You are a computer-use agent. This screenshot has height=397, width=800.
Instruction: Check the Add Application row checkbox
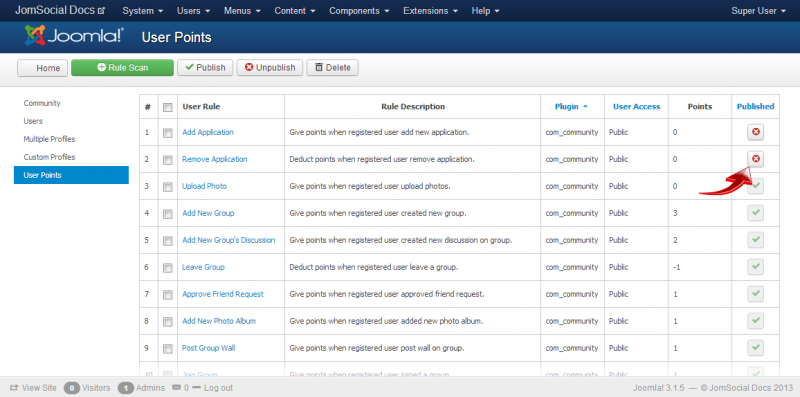167,133
